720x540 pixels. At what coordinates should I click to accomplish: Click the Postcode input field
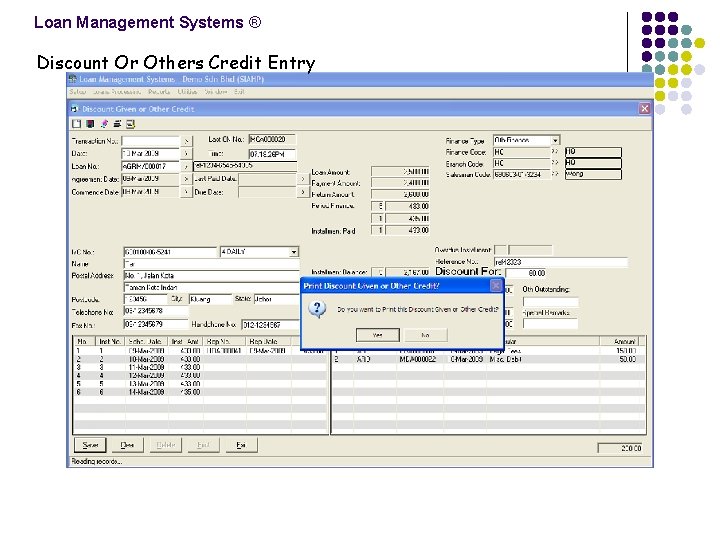[145, 299]
